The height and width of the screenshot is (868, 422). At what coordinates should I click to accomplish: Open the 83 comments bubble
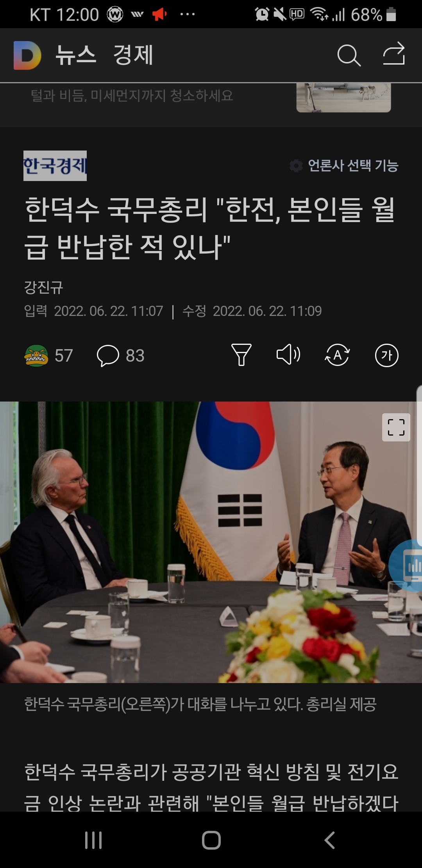click(x=108, y=355)
